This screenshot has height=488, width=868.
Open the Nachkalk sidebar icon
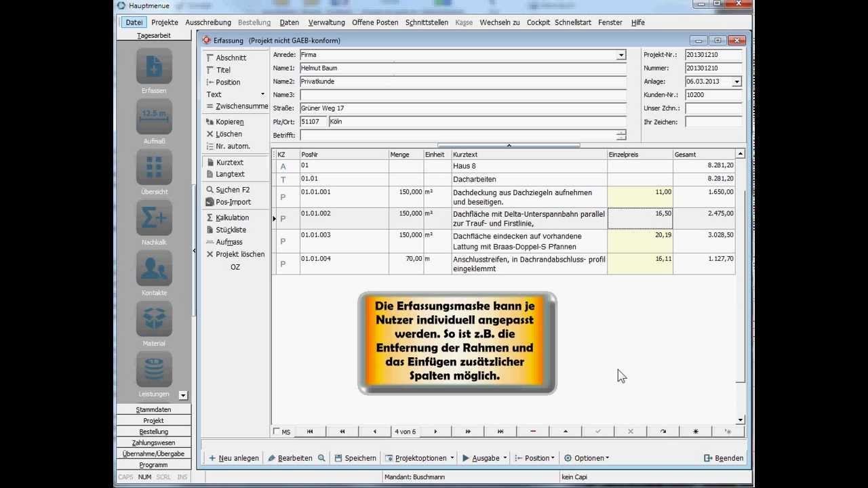[x=154, y=218]
